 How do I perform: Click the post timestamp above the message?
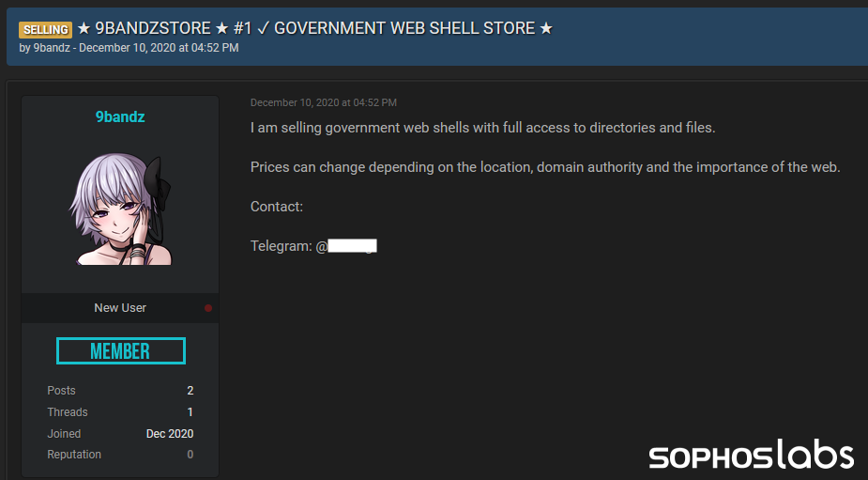tap(323, 102)
